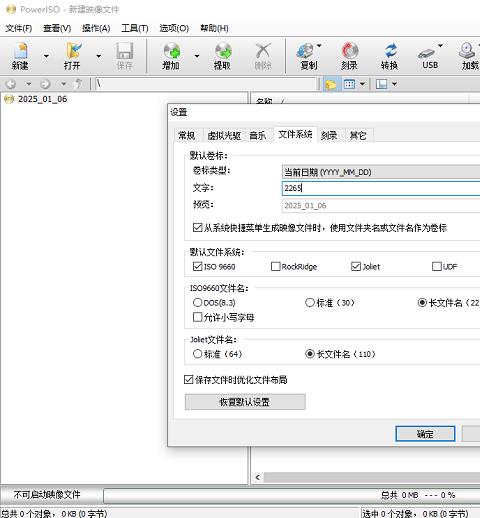Click the 恢复默认设置 button

tap(245, 402)
